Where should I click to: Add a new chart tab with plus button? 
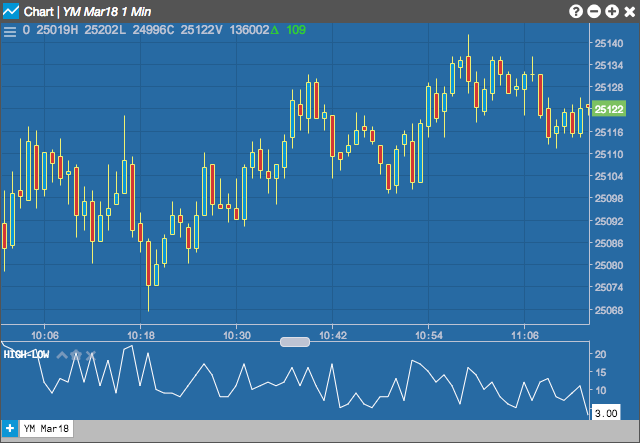(10, 429)
